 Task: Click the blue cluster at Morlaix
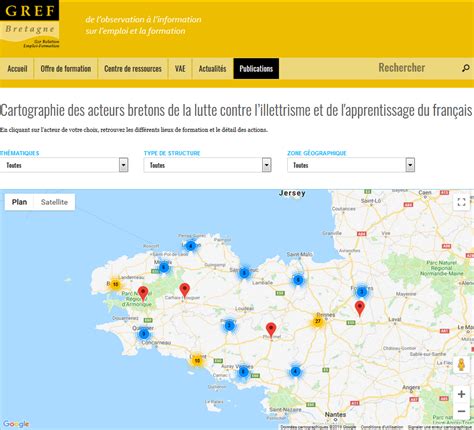coord(164,267)
